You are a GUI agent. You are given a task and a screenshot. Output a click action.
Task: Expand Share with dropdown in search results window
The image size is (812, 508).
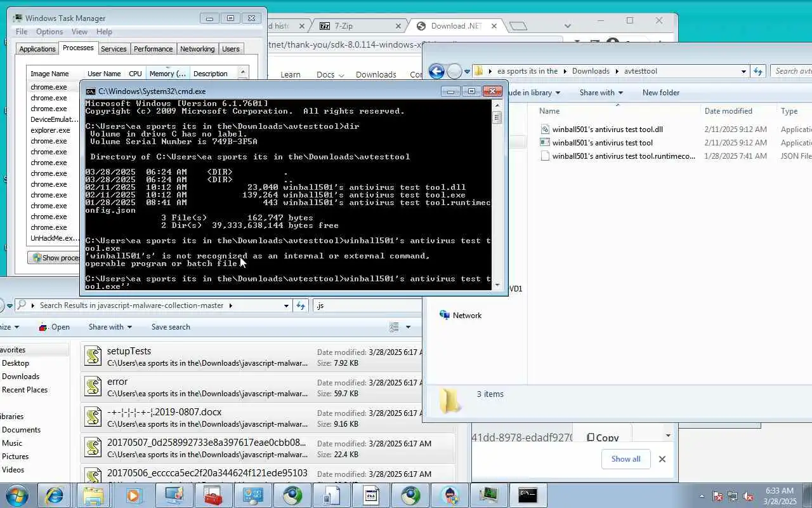[110, 327]
